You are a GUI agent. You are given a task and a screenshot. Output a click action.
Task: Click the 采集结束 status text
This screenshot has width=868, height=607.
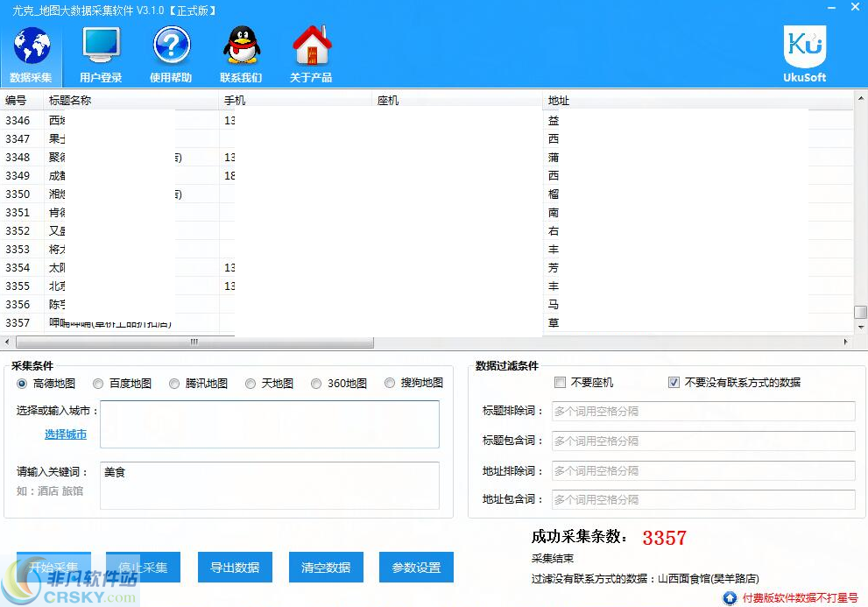click(553, 558)
